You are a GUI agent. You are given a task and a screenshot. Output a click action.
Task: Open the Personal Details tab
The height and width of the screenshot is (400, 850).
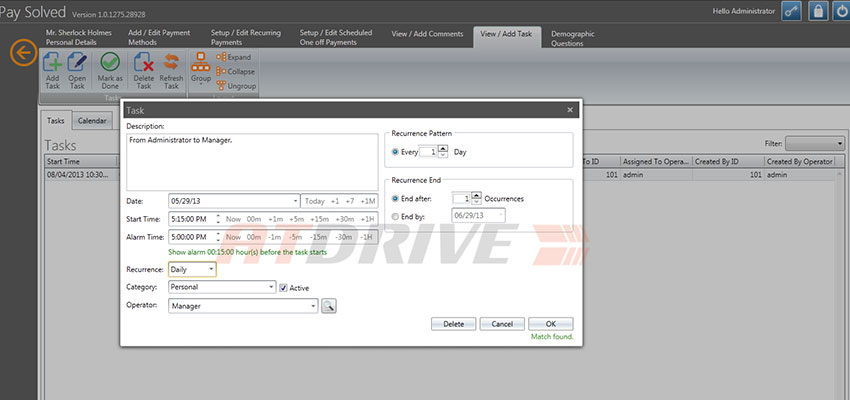tap(79, 37)
